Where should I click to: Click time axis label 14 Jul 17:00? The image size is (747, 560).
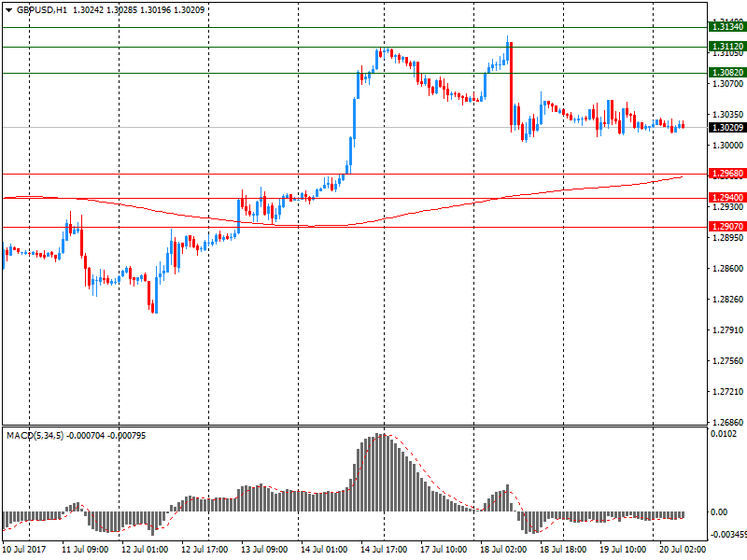384,550
